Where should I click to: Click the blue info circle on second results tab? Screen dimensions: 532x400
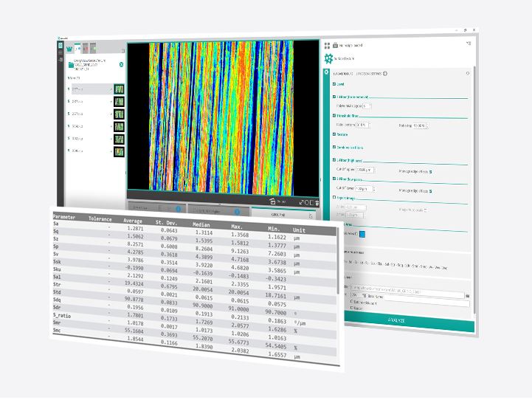[x=237, y=212]
